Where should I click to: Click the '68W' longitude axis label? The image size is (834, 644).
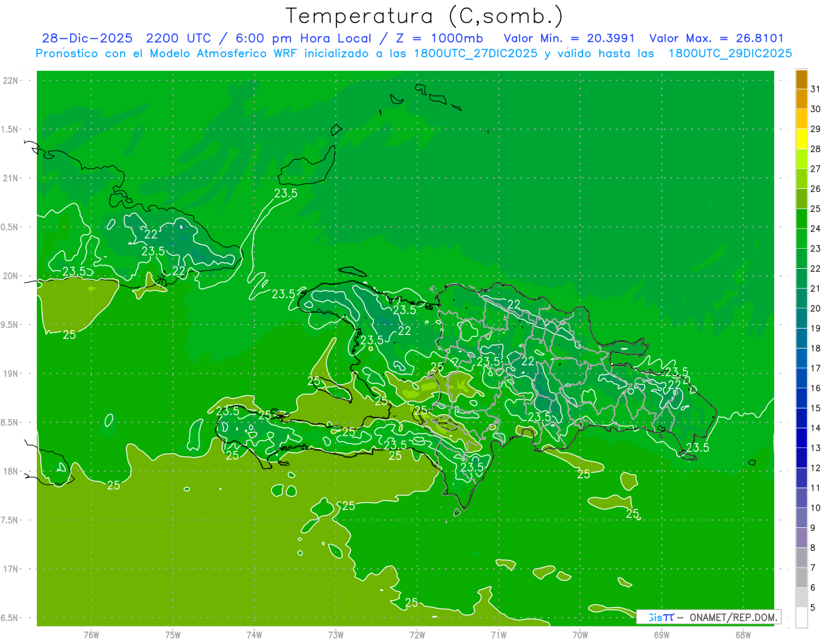pyautogui.click(x=743, y=635)
